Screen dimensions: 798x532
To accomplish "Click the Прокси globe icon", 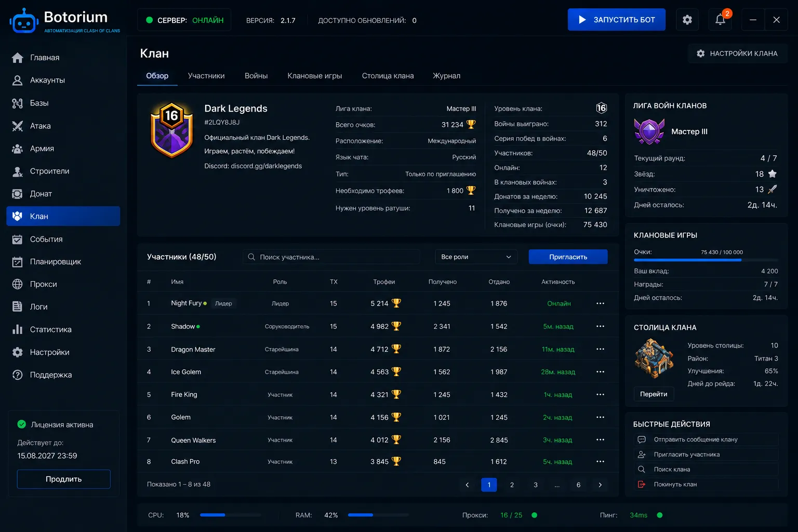I will tap(17, 284).
